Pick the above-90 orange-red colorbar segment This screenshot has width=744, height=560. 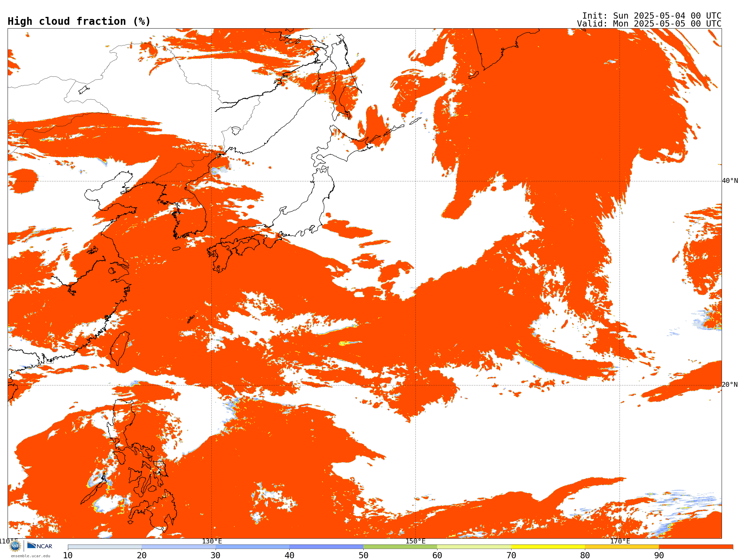click(696, 547)
